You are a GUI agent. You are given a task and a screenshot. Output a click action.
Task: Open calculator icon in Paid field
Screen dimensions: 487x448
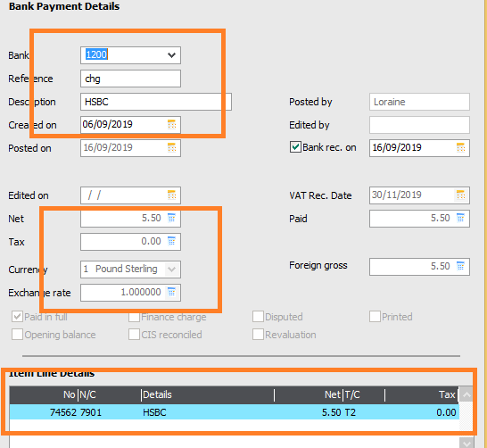click(x=460, y=218)
